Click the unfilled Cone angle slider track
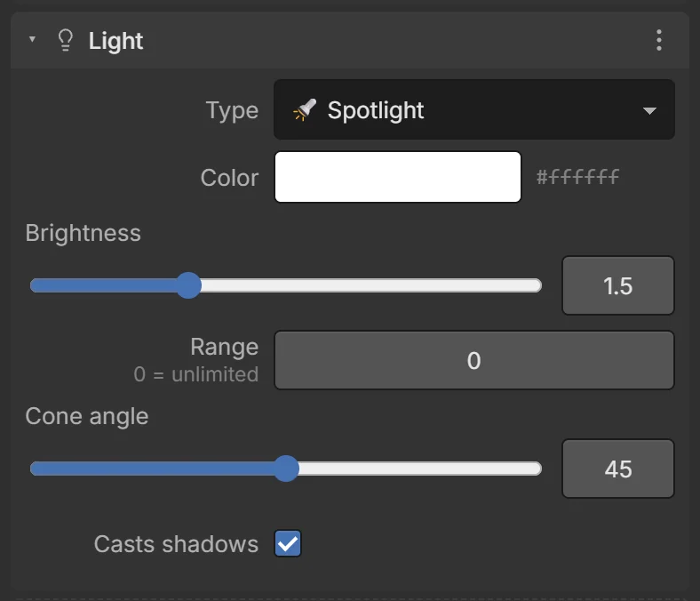This screenshot has height=601, width=700. [420, 469]
